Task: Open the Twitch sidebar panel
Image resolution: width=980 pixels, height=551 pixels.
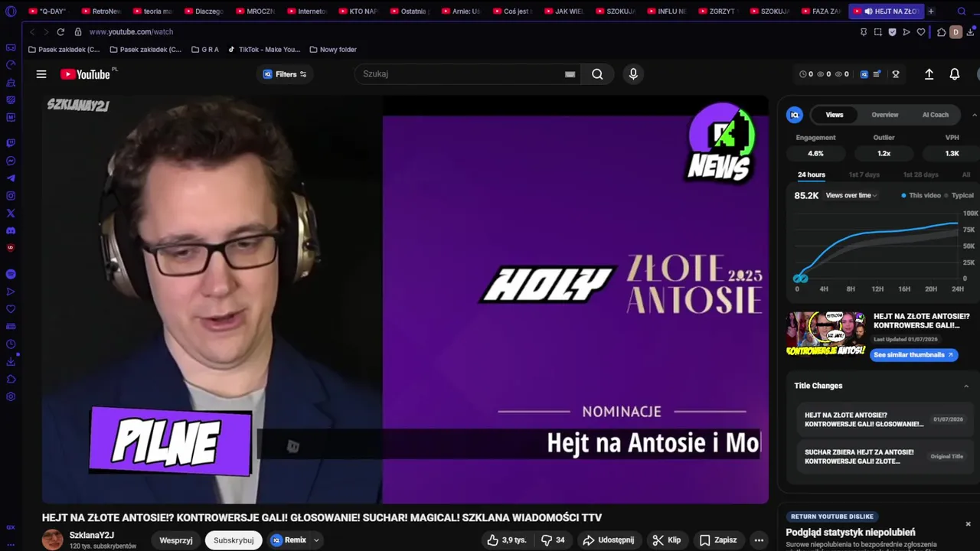Action: tap(11, 143)
